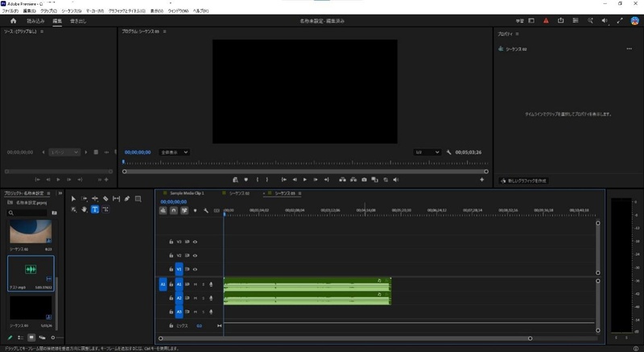Open timeline display settings wrench
The width and height of the screenshot is (644, 352).
point(206,211)
